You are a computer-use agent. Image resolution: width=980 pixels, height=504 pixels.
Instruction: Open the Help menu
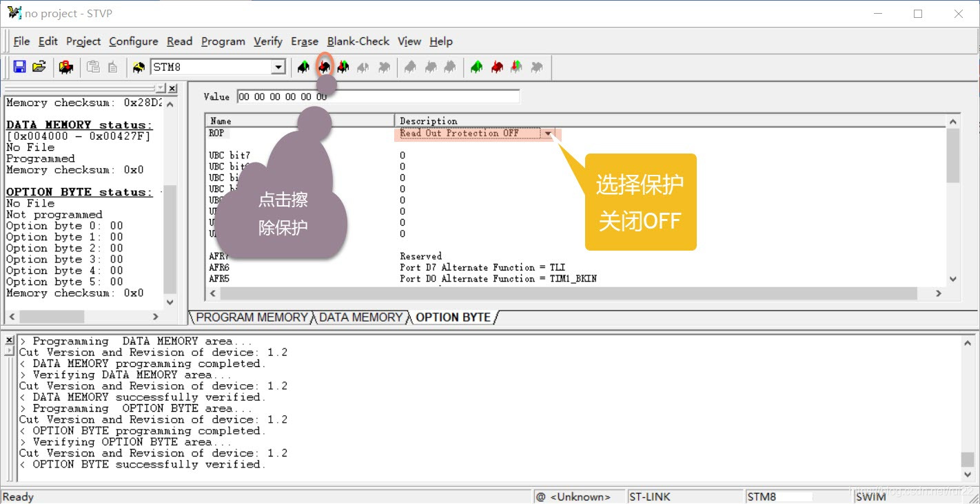coord(441,41)
